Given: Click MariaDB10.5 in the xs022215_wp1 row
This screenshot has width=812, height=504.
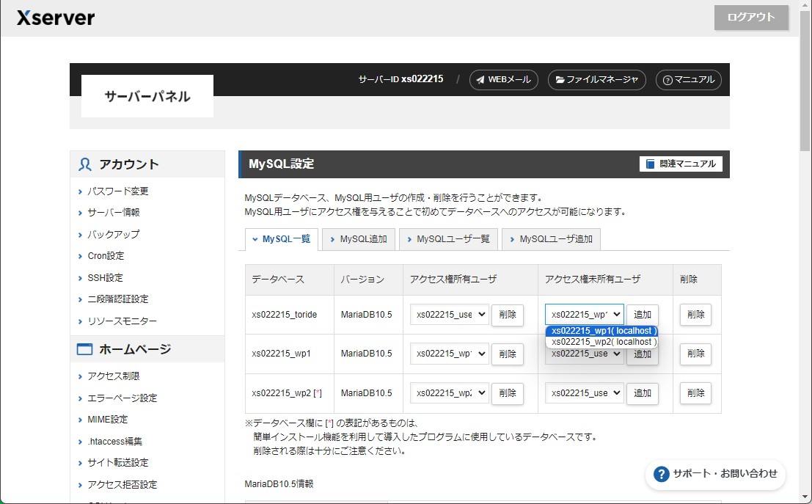Looking at the screenshot, I should pyautogui.click(x=367, y=354).
